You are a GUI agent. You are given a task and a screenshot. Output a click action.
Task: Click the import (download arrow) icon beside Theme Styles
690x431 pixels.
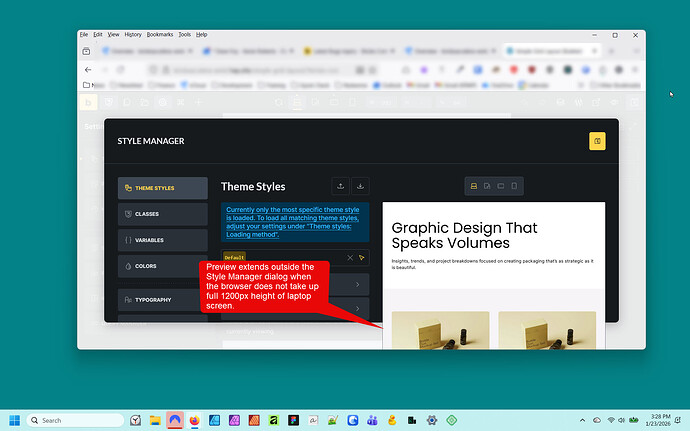(361, 186)
